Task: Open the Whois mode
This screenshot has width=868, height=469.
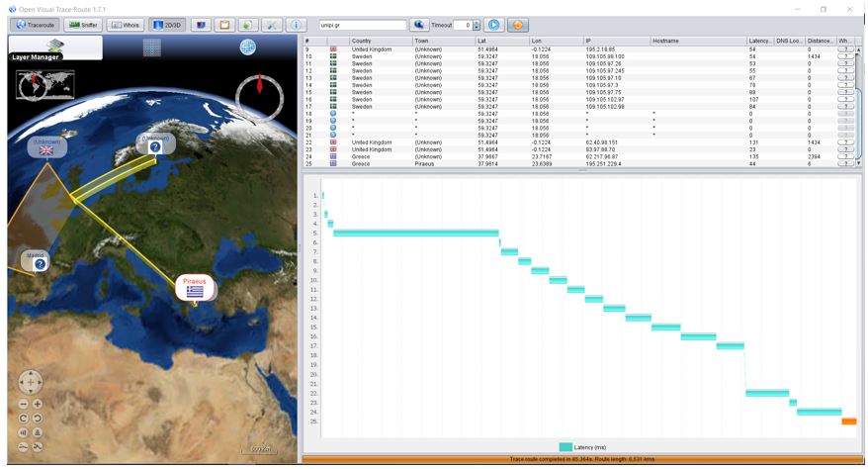Action: click(126, 25)
